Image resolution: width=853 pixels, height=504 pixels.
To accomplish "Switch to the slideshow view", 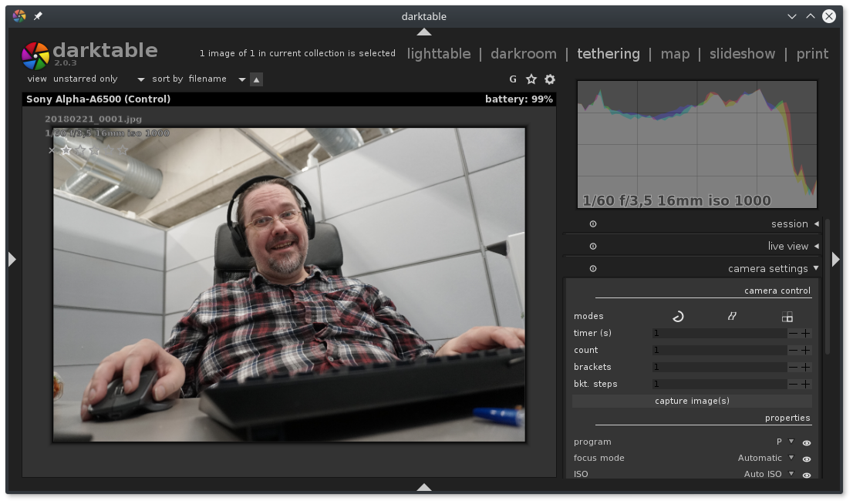I will click(742, 54).
